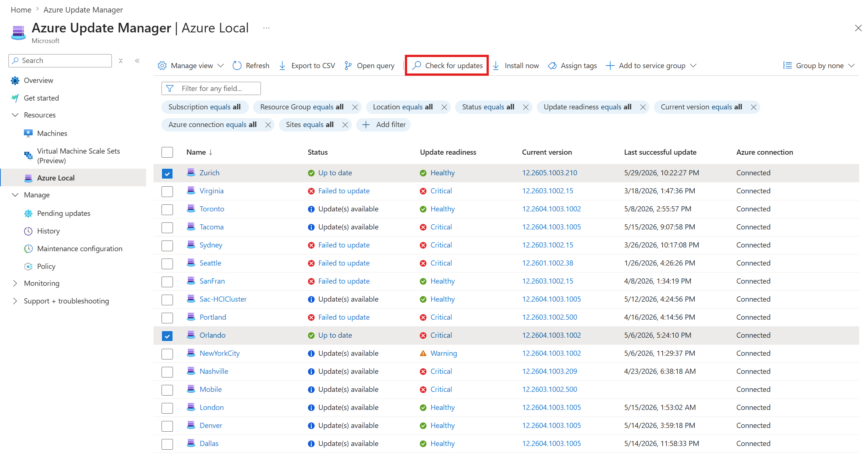The image size is (868, 453).
Task: Check the Sydney row checkbox
Action: point(167,246)
